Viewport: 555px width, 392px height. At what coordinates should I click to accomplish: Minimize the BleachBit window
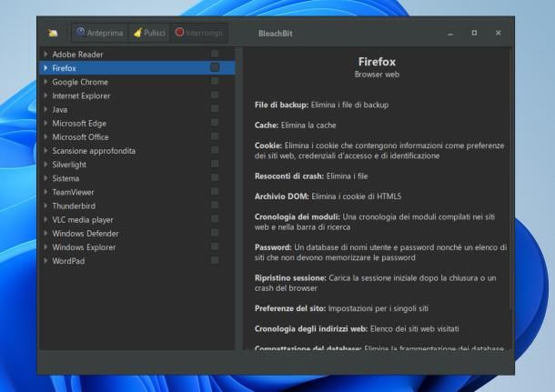pyautogui.click(x=450, y=34)
